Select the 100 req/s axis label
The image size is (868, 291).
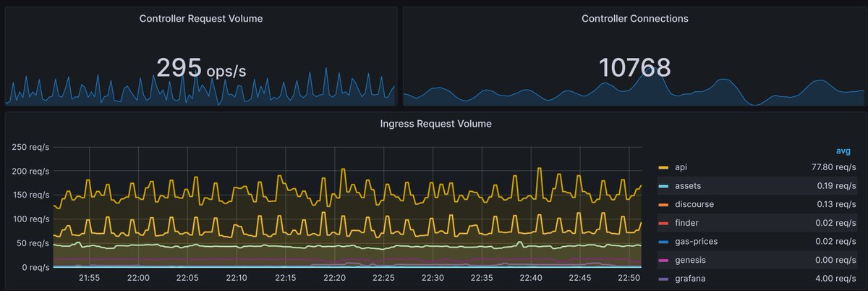[x=30, y=219]
